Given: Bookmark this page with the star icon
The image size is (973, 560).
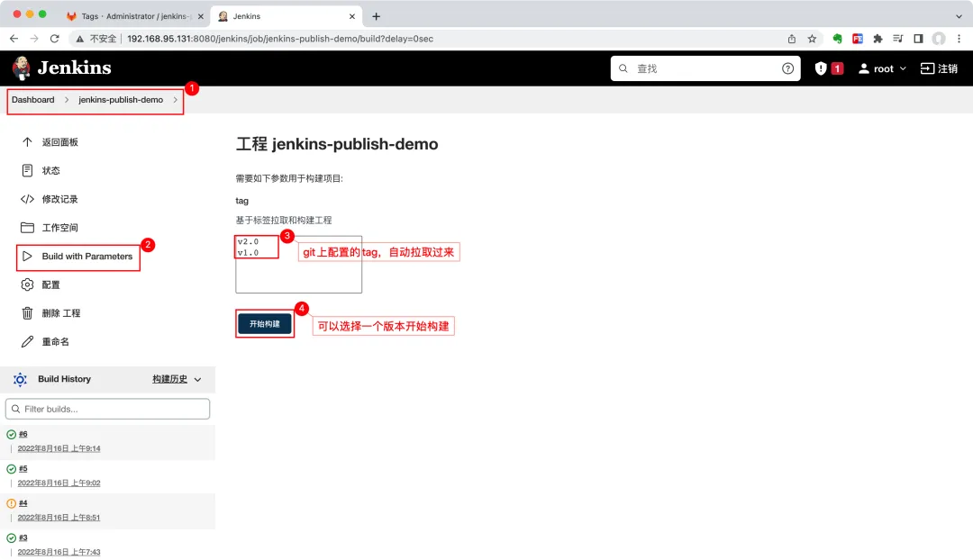Looking at the screenshot, I should (x=812, y=39).
